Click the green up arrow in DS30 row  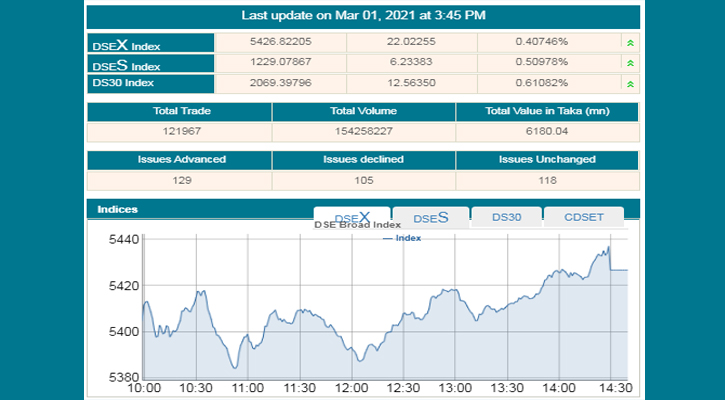[x=629, y=81]
